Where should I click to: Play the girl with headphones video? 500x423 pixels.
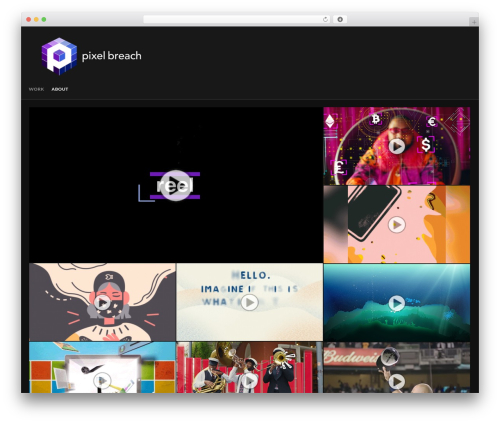102,303
